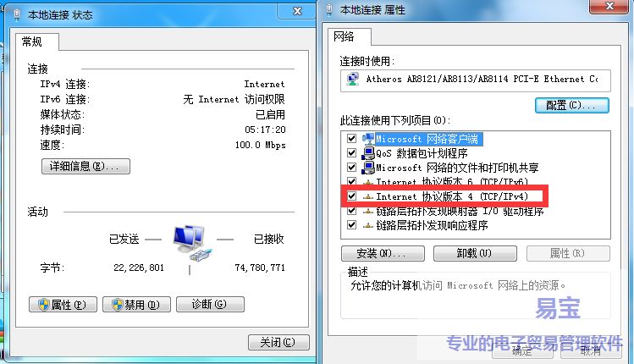The width and height of the screenshot is (634, 364).
Task: Click the Atheros network adapter icon
Action: tap(353, 79)
